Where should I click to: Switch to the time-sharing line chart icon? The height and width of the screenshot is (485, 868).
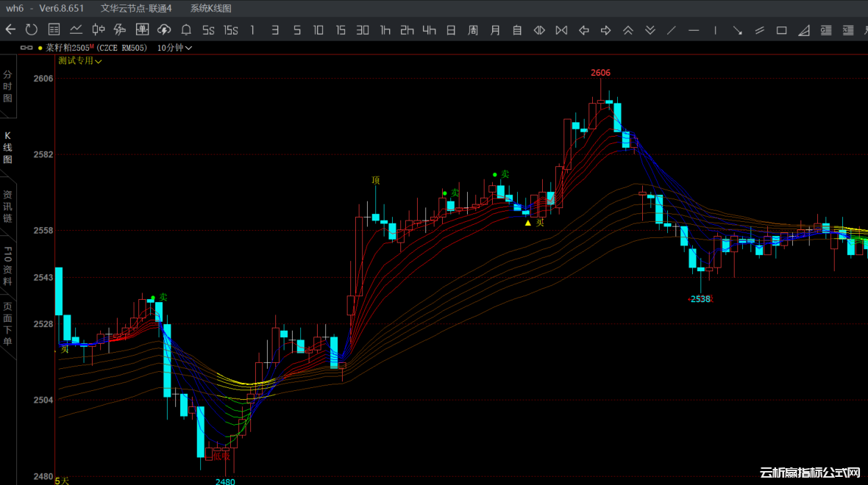(76, 30)
